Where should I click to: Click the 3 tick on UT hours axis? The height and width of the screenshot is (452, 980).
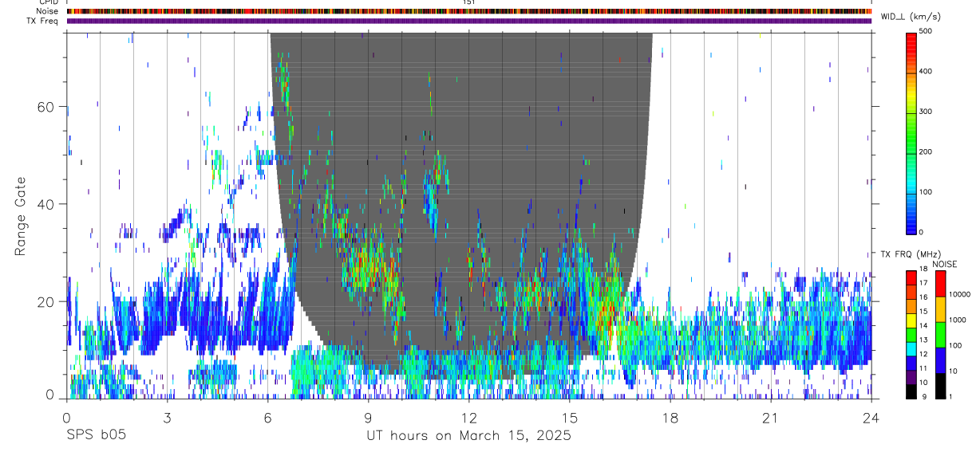167,418
